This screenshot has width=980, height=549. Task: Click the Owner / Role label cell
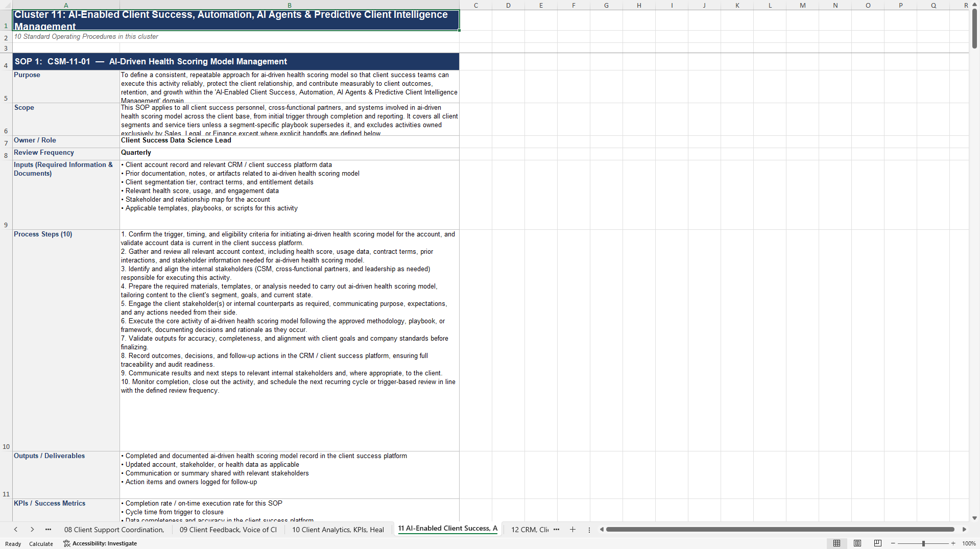(x=66, y=142)
